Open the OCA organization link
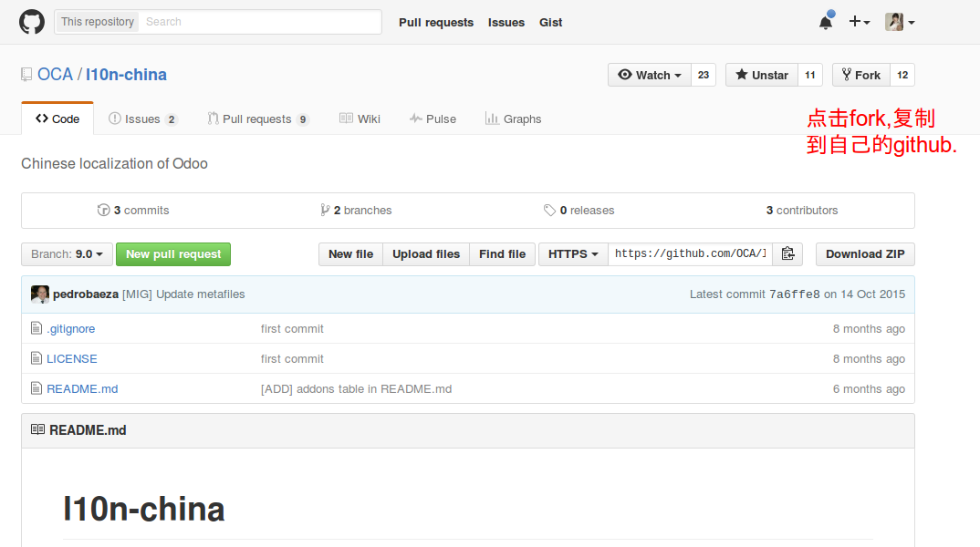The width and height of the screenshot is (980, 547). point(55,75)
